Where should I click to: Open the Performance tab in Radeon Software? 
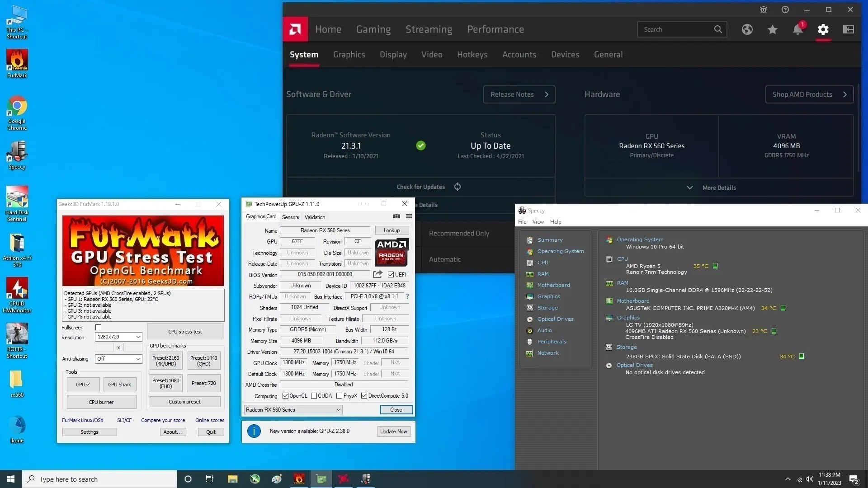[x=495, y=29]
